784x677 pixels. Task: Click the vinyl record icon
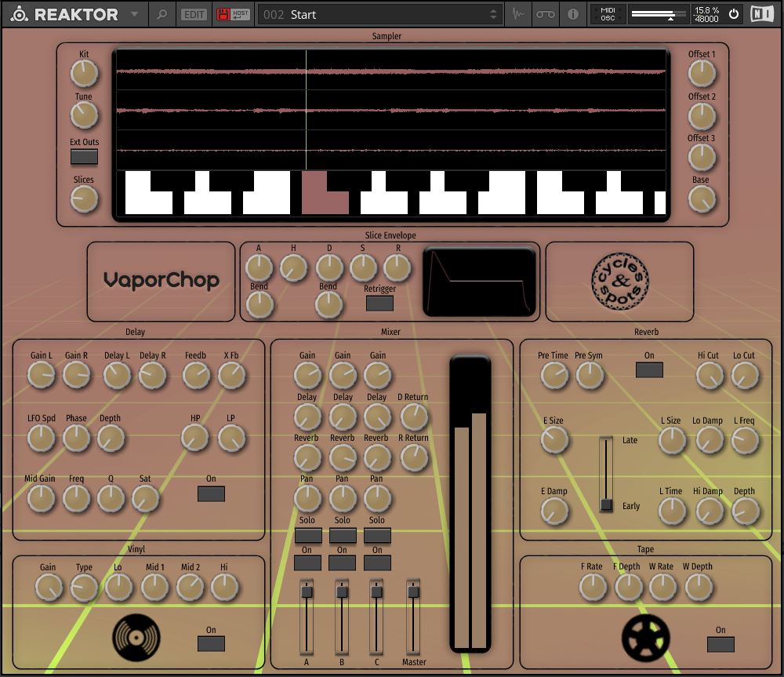tap(136, 635)
